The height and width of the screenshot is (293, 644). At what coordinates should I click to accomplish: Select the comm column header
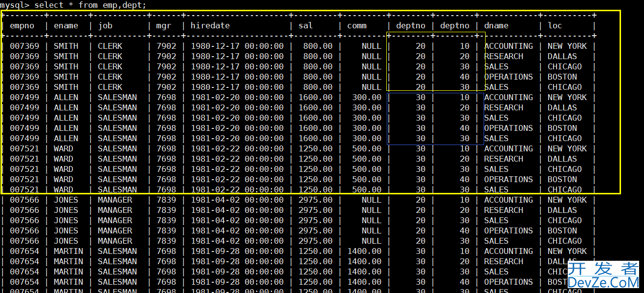click(x=357, y=25)
